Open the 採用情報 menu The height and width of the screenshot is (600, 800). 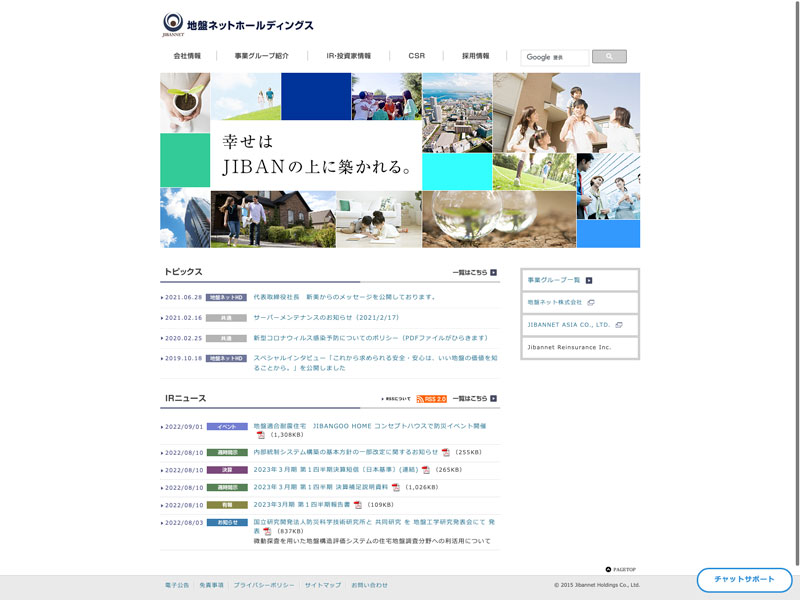pos(476,56)
